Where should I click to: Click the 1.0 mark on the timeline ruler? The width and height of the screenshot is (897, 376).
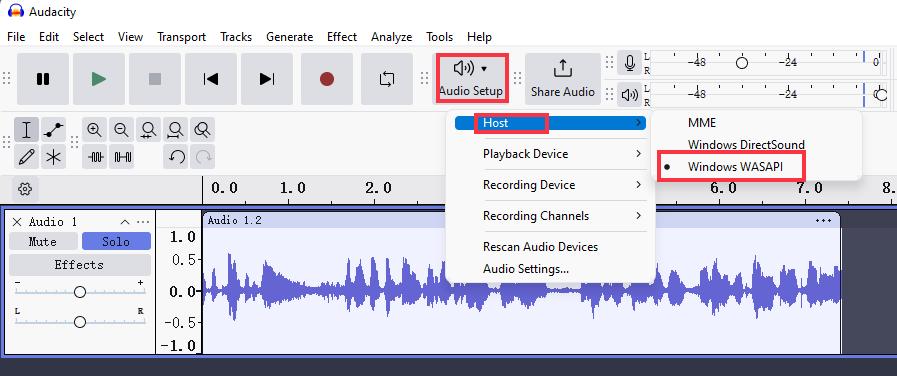tap(292, 188)
